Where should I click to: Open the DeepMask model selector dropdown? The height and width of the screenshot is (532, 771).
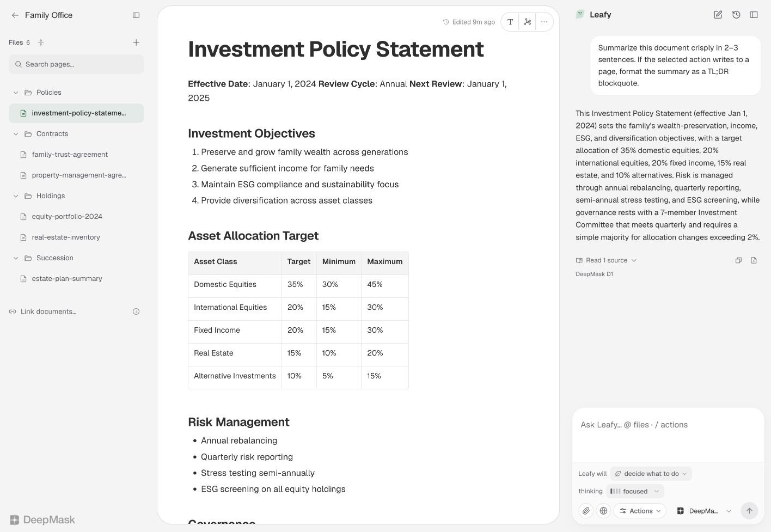point(704,511)
